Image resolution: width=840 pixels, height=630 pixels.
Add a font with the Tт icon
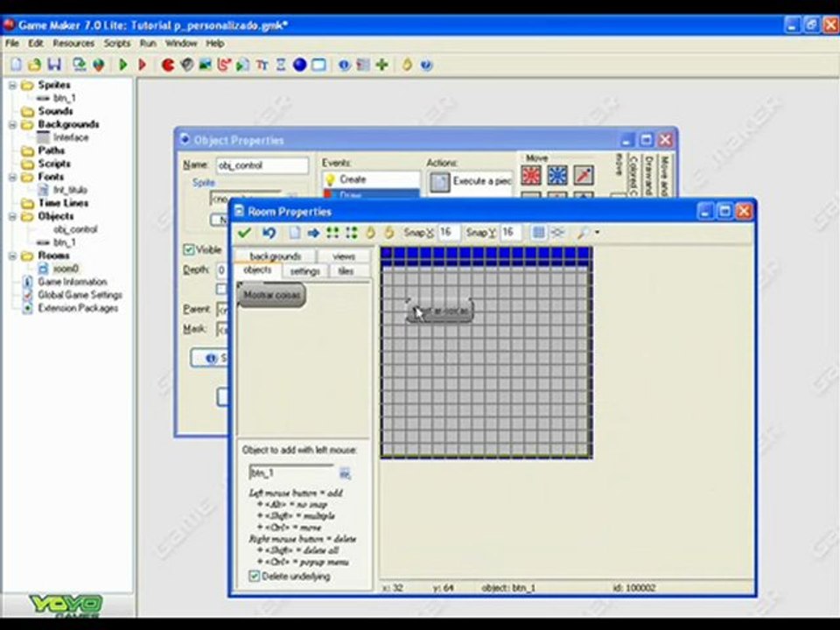(x=262, y=65)
